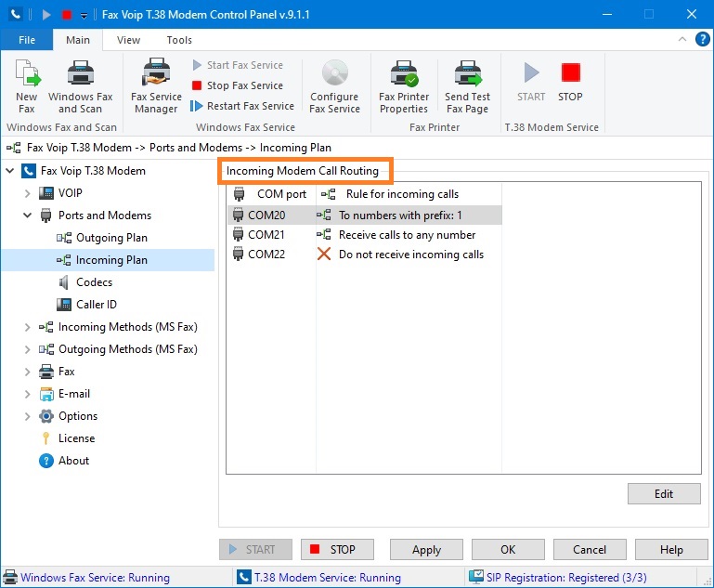Screen dimensions: 714x588
Task: Confirm with the OK button
Action: (508, 549)
